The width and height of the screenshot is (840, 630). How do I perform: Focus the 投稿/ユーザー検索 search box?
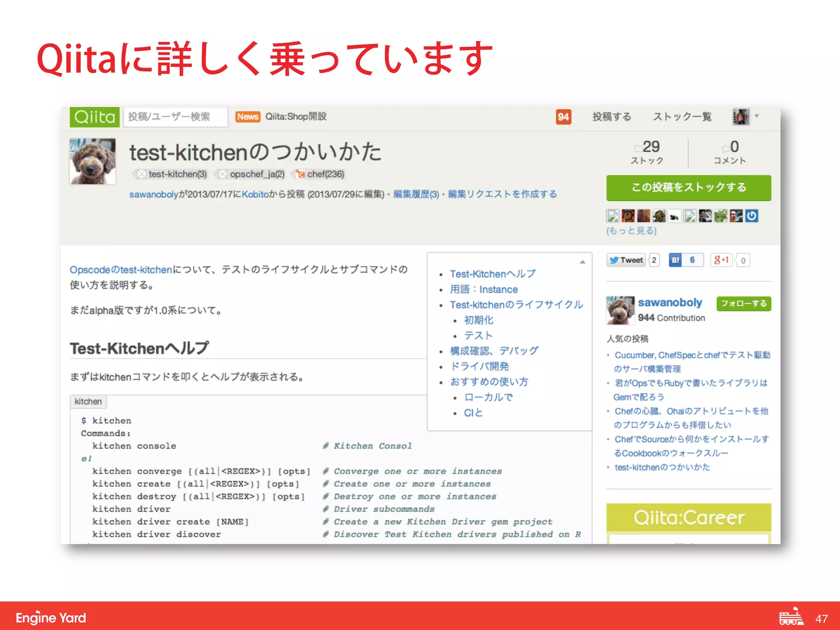tap(175, 117)
